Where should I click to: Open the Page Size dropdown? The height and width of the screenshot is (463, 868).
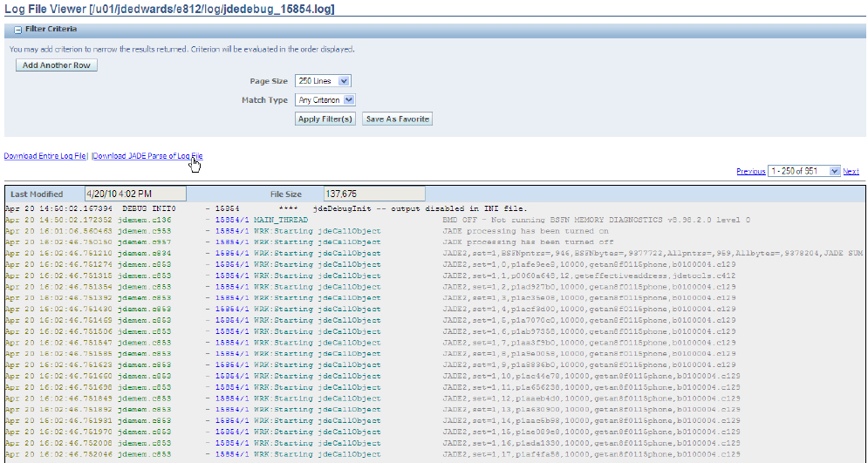click(x=323, y=81)
